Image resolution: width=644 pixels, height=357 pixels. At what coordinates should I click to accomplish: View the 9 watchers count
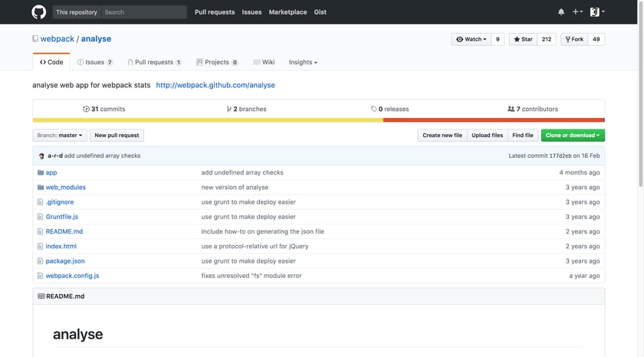click(498, 39)
